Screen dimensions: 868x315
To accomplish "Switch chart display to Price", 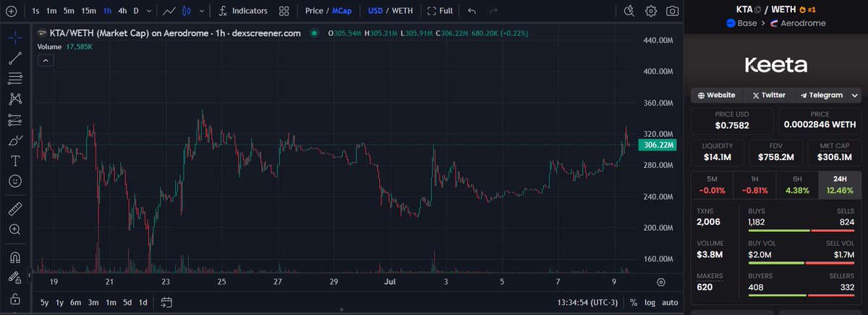I will point(314,11).
